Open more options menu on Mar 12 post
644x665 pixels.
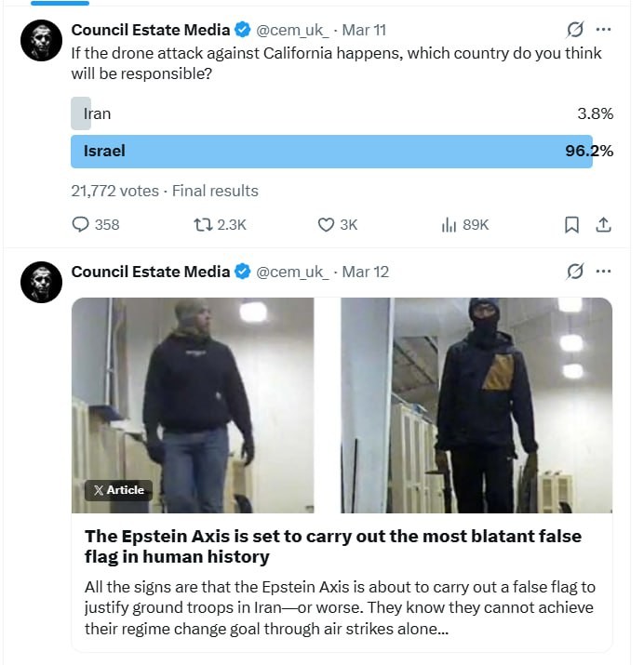pos(604,272)
